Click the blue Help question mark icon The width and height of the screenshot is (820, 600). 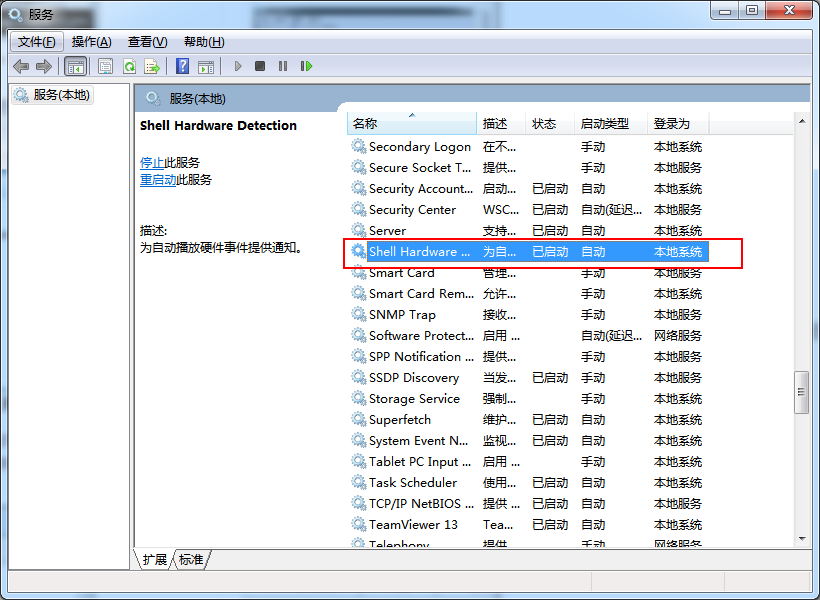pos(182,66)
